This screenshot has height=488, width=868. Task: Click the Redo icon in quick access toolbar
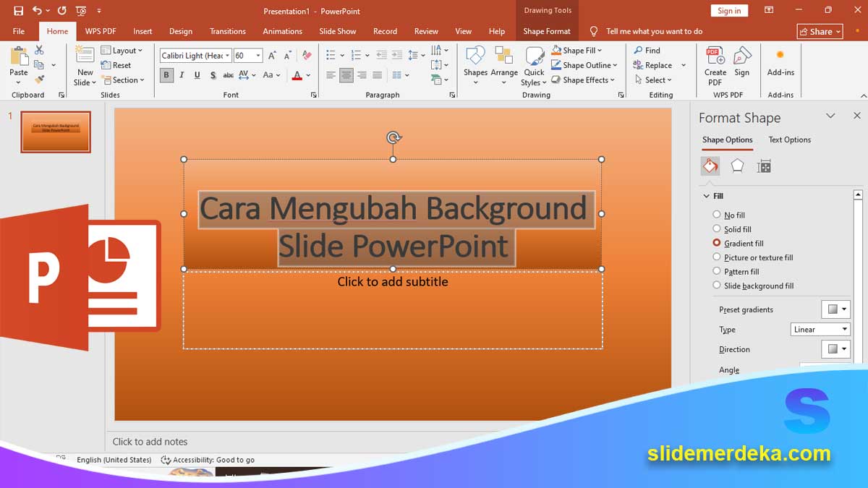pyautogui.click(x=61, y=11)
